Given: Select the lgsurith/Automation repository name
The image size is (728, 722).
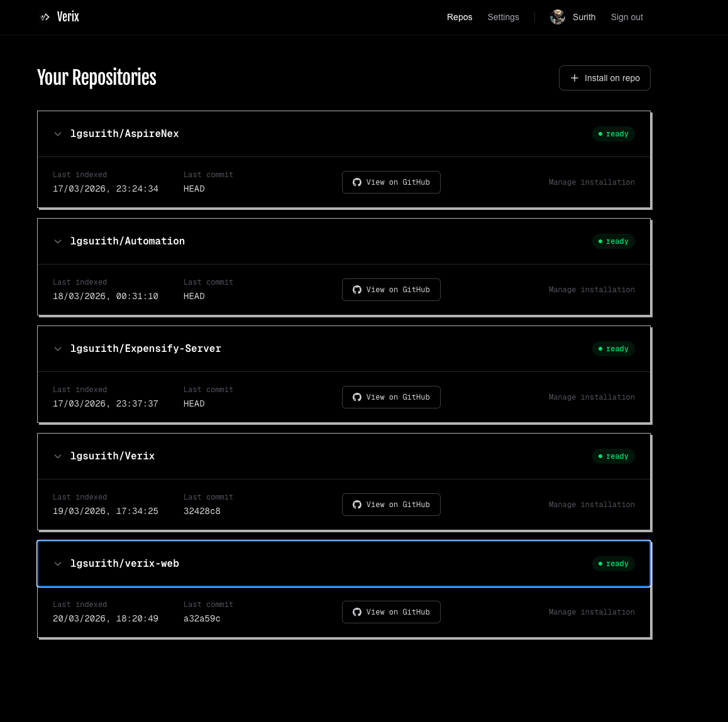Looking at the screenshot, I should [127, 241].
